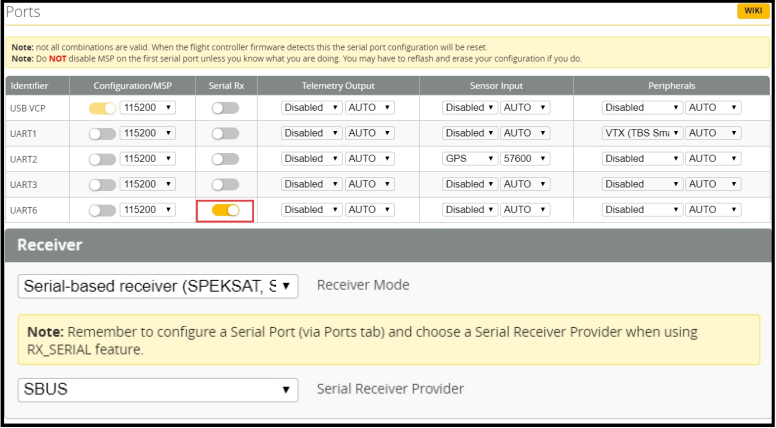
Task: Enable MSP toggle for UART1
Action: 102,133
